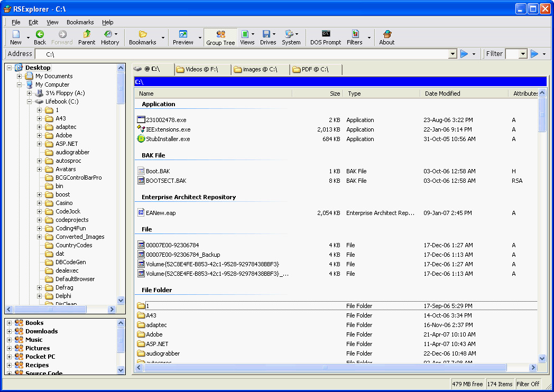
Task: Click the folder tree horizontal scrollbar thumb
Action: click(50, 310)
